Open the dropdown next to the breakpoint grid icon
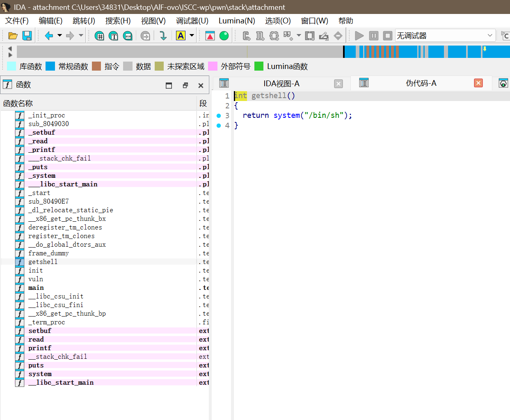Image resolution: width=510 pixels, height=420 pixels. [x=299, y=36]
